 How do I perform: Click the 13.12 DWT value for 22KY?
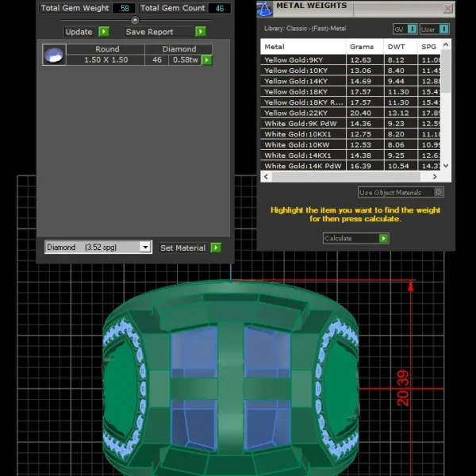click(398, 113)
